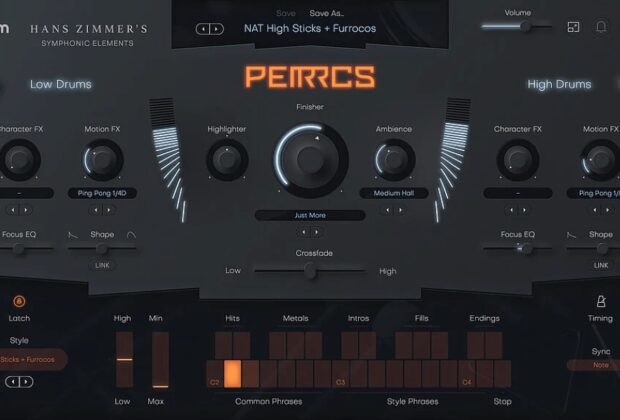Open the randomize dice icon

tap(573, 27)
